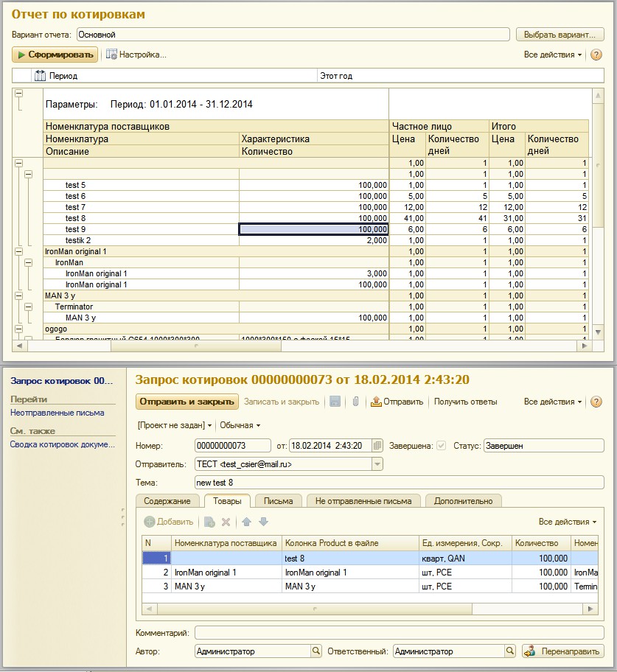
Task: Collapse the IronMan original 1 report group
Action: click(18, 251)
